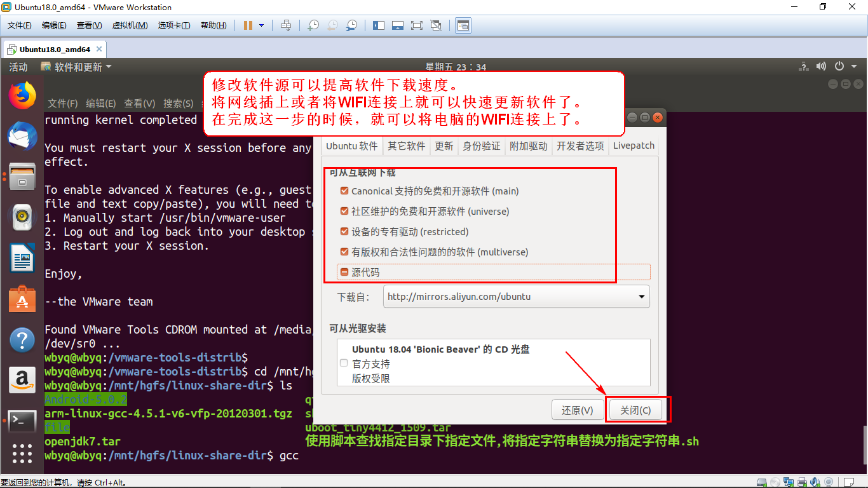Uncheck the multiverse software checkbox
Viewport: 868px width, 488px height.
click(x=344, y=252)
